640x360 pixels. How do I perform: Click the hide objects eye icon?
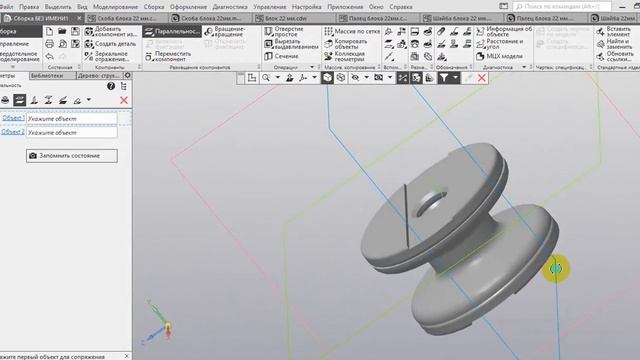click(355, 78)
